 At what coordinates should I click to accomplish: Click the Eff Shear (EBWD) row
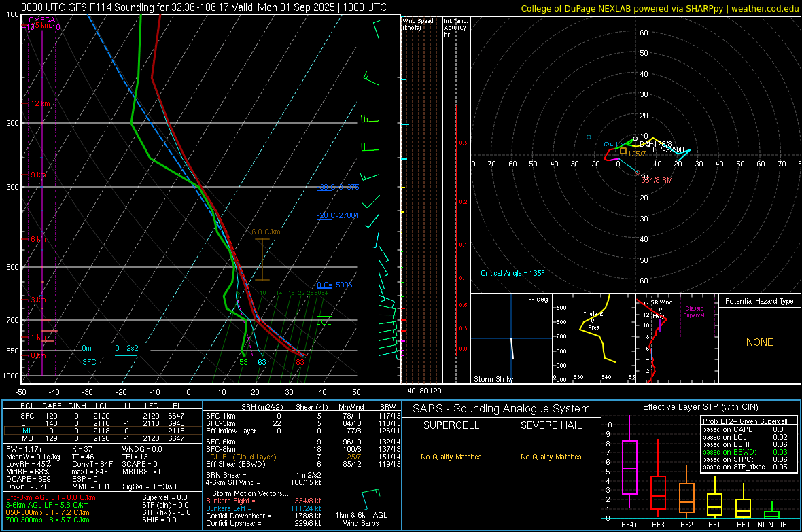(303, 464)
